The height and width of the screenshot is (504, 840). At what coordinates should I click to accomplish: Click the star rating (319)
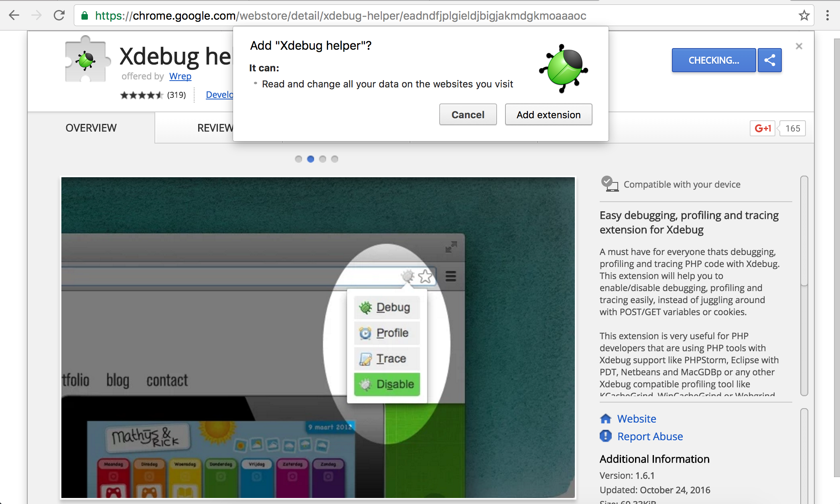pyautogui.click(x=153, y=95)
